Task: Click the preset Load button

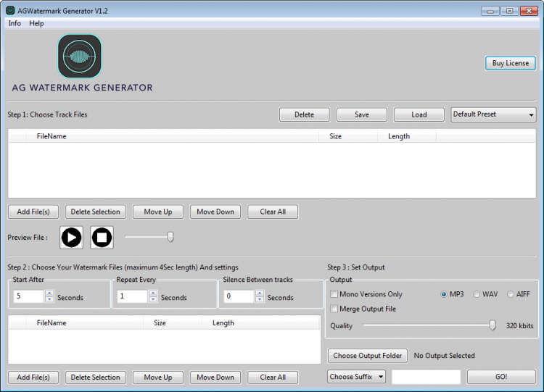Action: (x=419, y=114)
